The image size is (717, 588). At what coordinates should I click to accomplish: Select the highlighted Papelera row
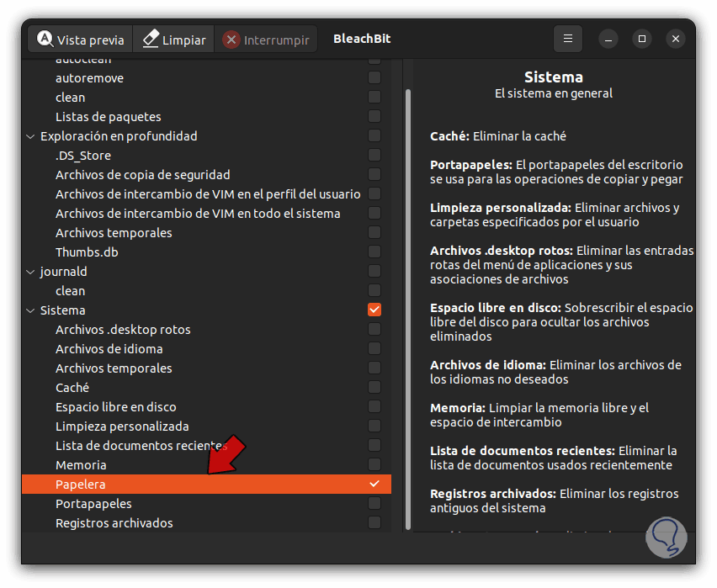pos(206,485)
